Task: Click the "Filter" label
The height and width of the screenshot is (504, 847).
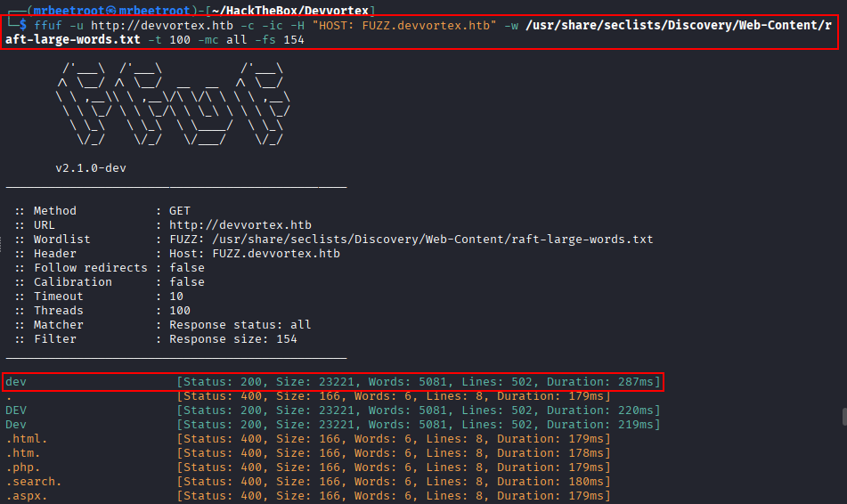Action: pyautogui.click(x=55, y=339)
